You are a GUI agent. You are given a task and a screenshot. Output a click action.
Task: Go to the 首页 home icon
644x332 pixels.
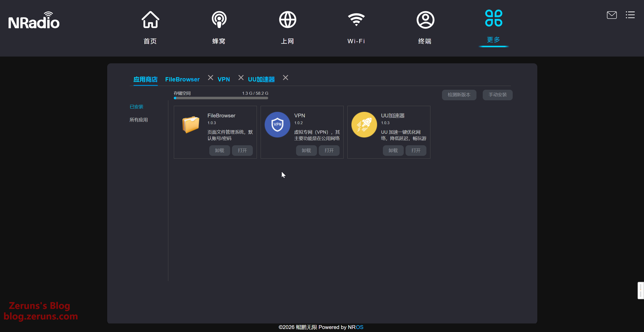(x=150, y=20)
